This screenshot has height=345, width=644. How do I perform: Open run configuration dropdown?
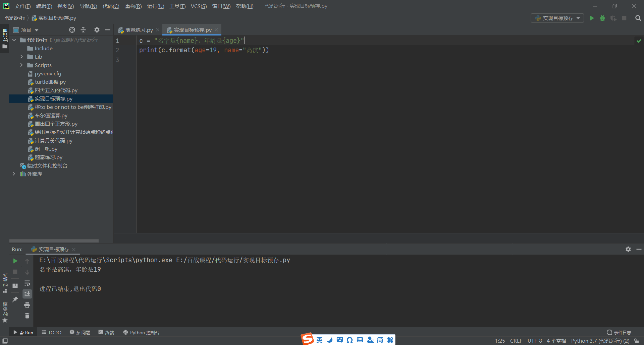pyautogui.click(x=557, y=18)
